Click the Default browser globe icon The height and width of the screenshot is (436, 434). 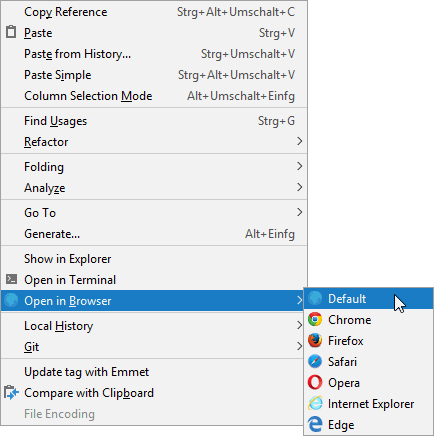click(315, 298)
